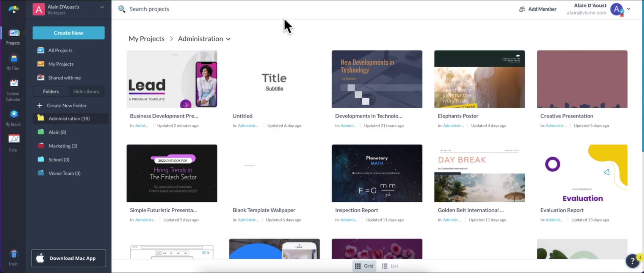Open My Brand section

pyautogui.click(x=13, y=118)
